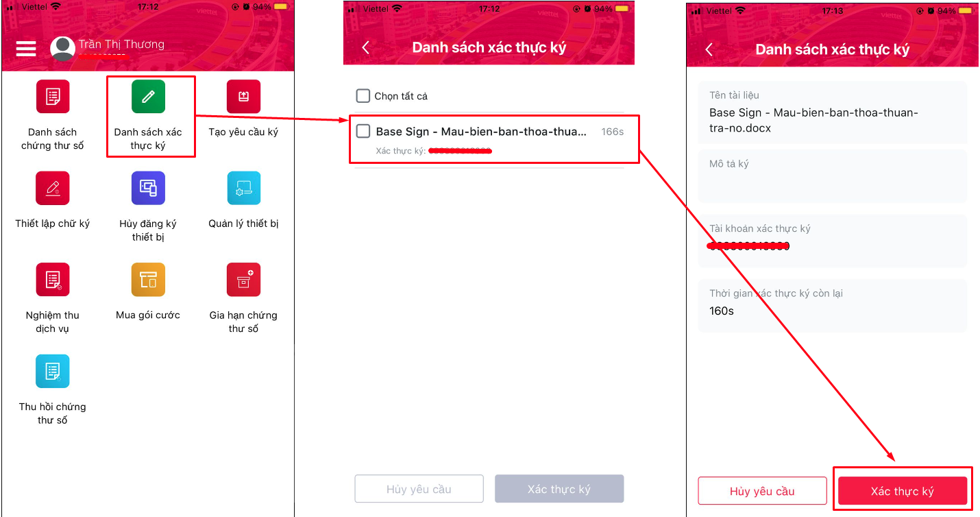
Task: Open Mua gói cước icon
Action: [x=148, y=280]
